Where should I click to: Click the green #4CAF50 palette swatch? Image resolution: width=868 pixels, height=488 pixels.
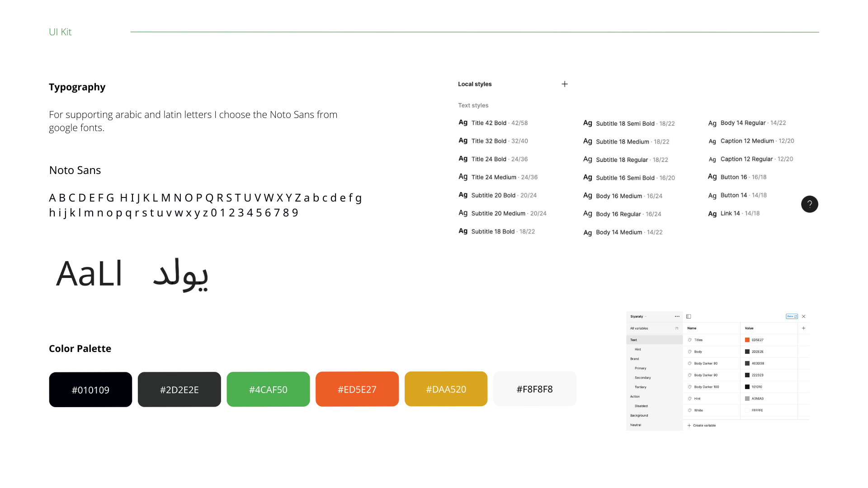(268, 389)
